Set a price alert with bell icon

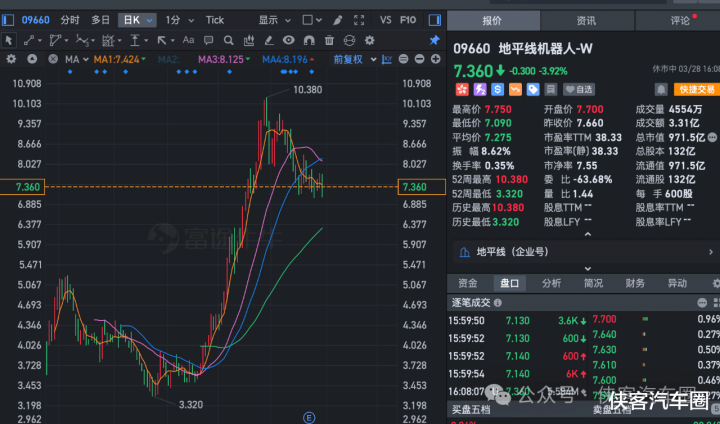pos(661,89)
